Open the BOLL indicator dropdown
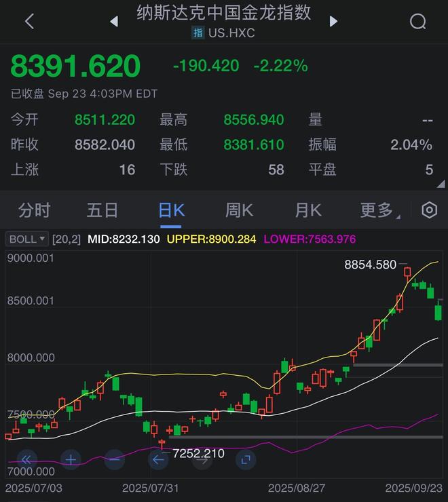The image size is (448, 502). point(27,239)
